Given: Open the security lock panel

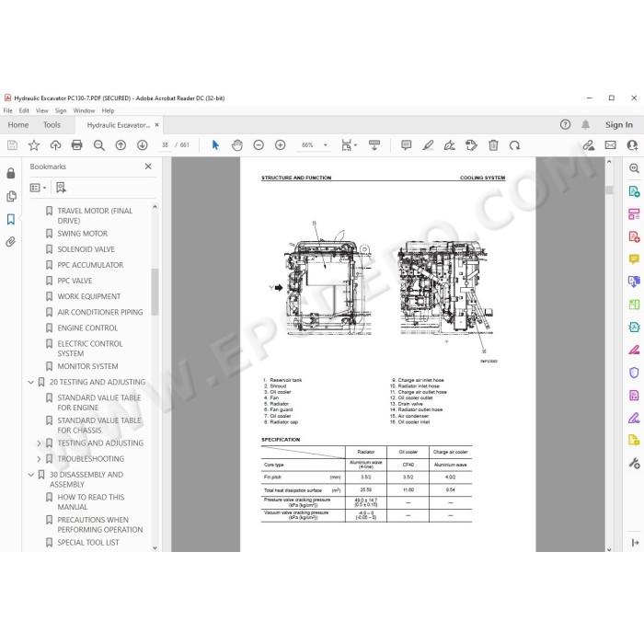Looking at the screenshot, I should click(x=11, y=173).
